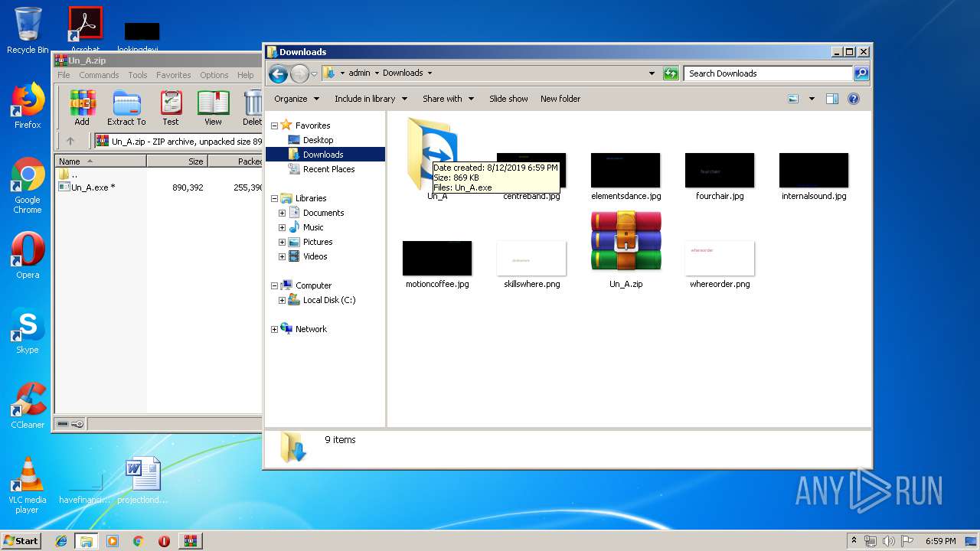980x551 pixels.
Task: Select the skillswhere.png thumbnail
Action: coord(531,259)
